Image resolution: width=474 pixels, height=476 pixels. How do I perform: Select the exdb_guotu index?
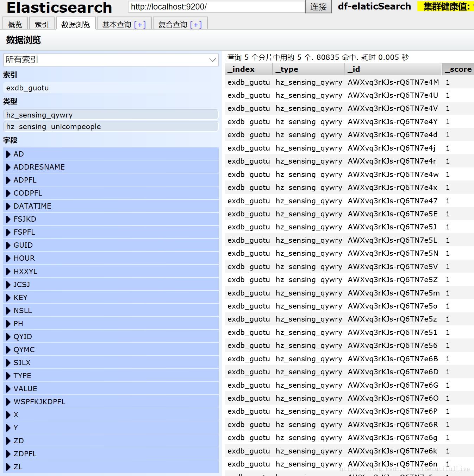(111, 88)
